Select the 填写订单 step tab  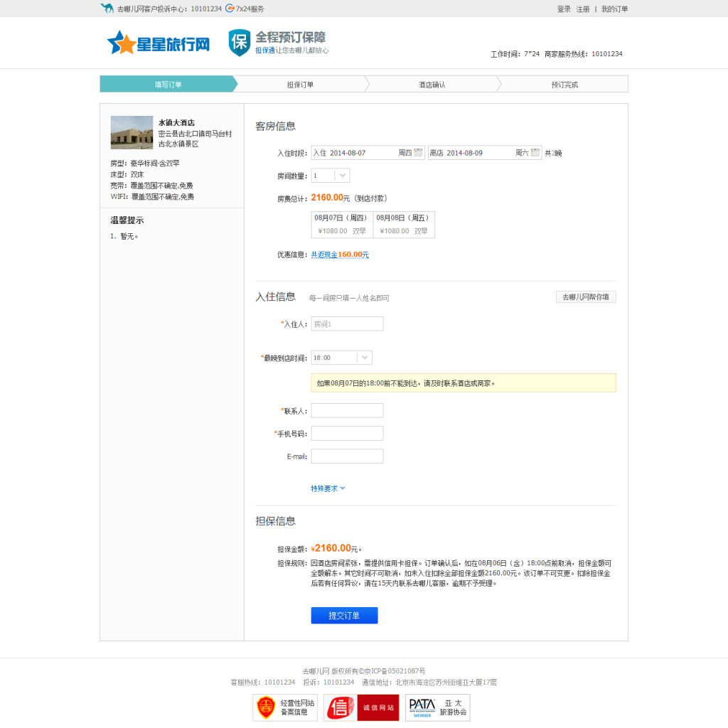click(x=168, y=85)
